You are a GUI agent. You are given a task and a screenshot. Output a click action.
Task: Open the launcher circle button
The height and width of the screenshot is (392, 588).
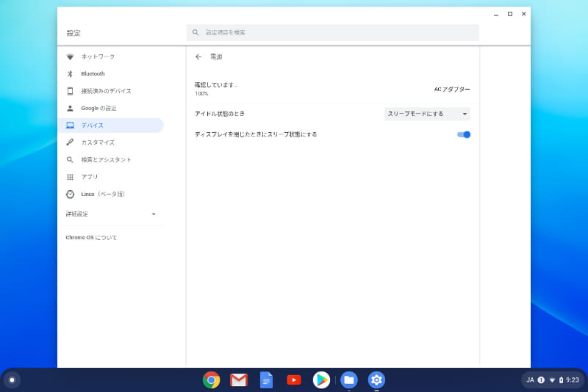[12, 380]
